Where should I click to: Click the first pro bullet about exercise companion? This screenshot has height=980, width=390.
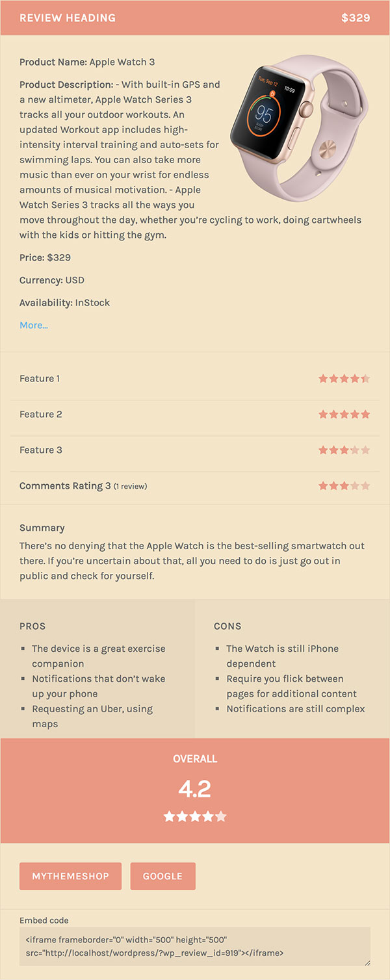99,656
